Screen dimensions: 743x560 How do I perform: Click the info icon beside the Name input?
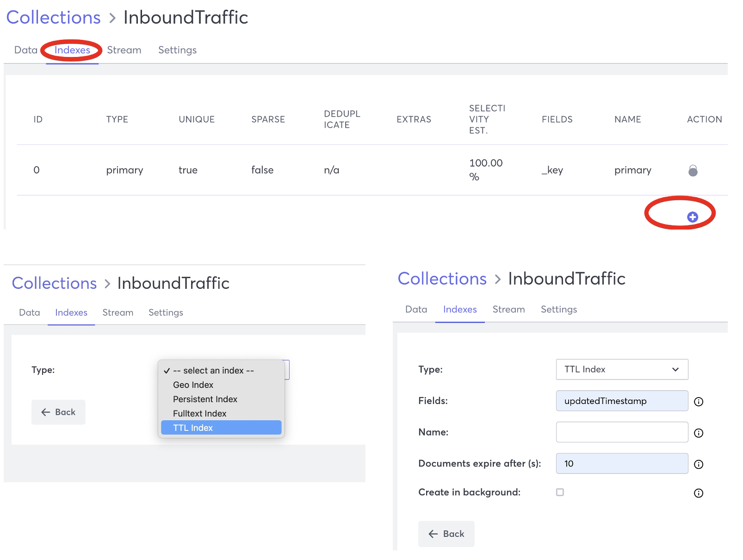699,433
